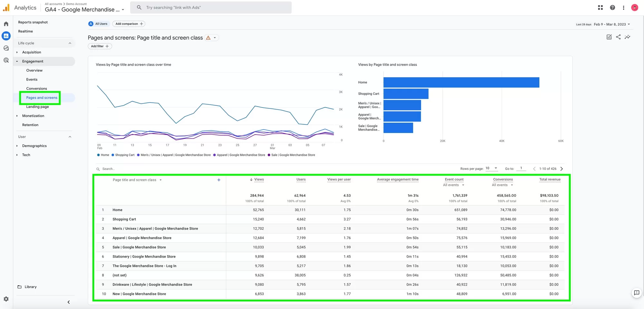Open Engagement Overview report
Image resolution: width=644 pixels, height=309 pixels.
[34, 70]
